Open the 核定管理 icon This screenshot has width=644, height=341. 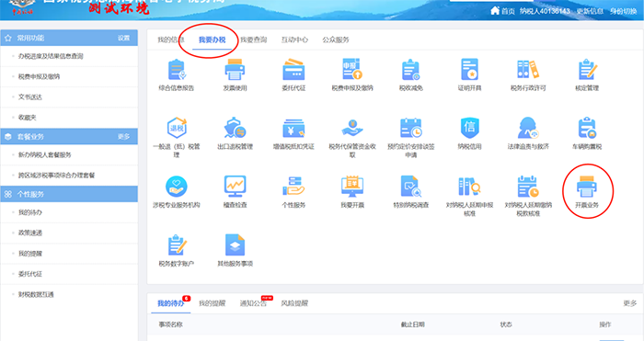click(587, 70)
